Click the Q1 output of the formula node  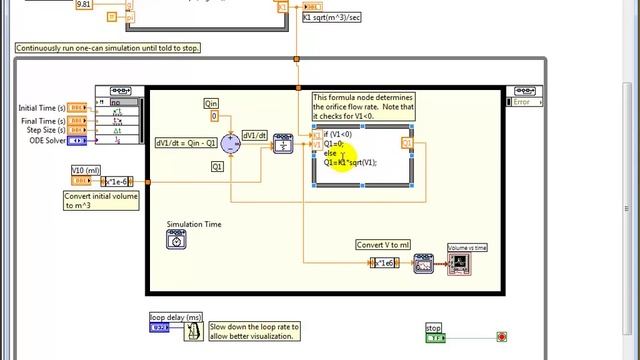[407, 143]
